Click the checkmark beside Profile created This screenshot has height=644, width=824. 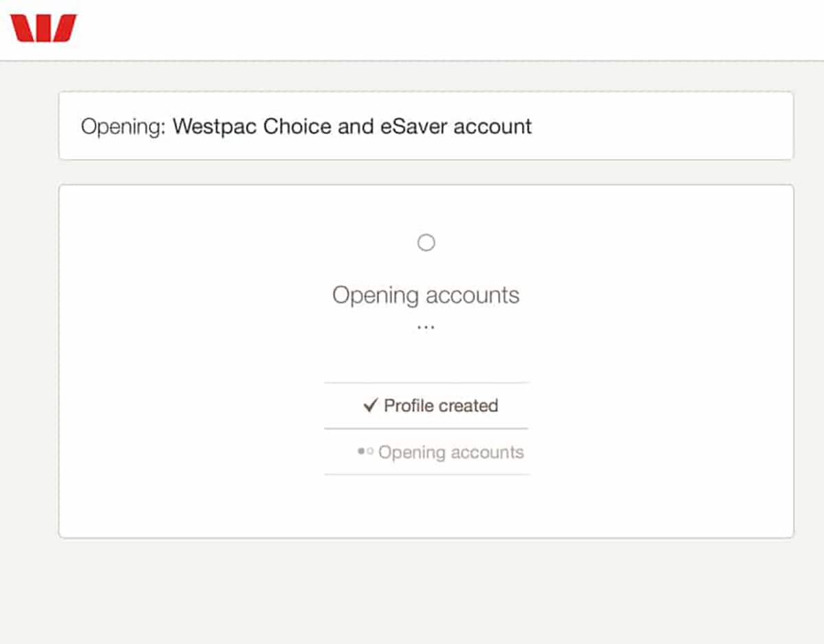click(x=371, y=406)
